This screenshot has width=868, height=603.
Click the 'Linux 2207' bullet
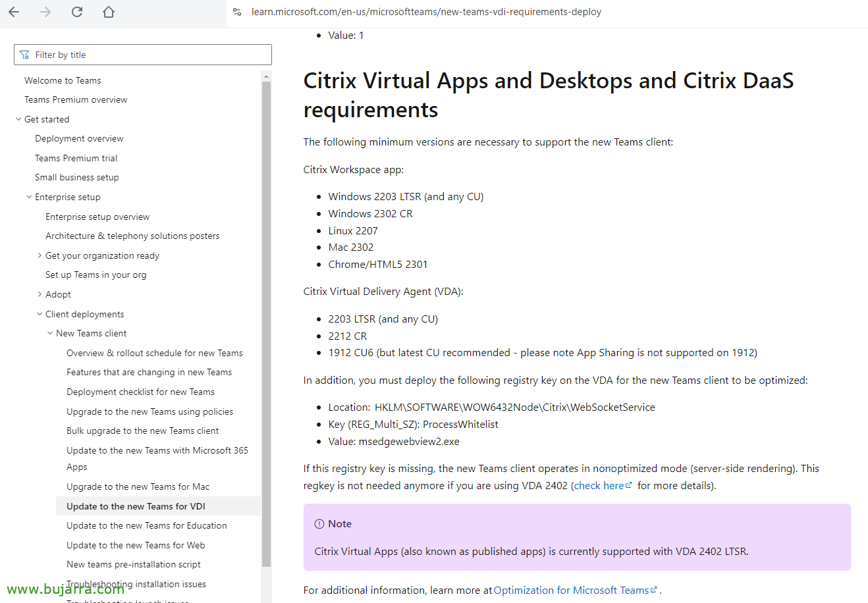[353, 230]
